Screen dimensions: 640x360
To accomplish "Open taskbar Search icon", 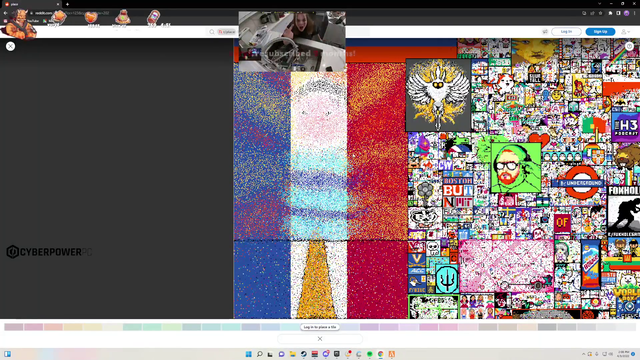I will [x=260, y=354].
